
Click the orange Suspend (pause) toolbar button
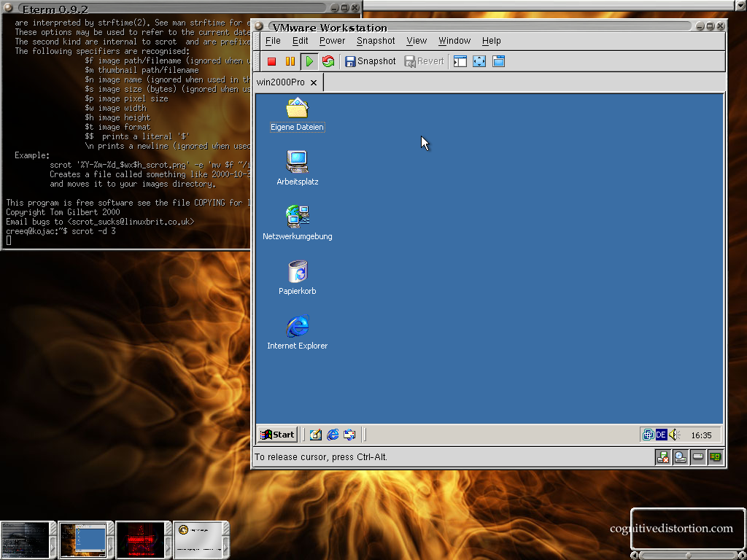pos(290,61)
